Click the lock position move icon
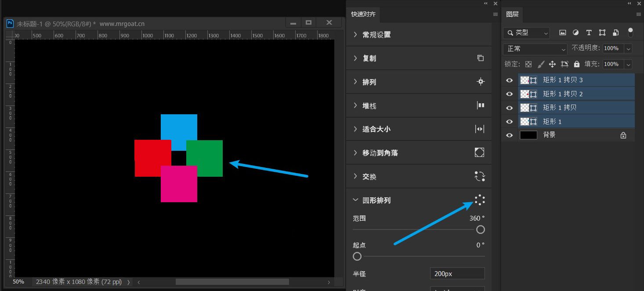 (x=553, y=64)
